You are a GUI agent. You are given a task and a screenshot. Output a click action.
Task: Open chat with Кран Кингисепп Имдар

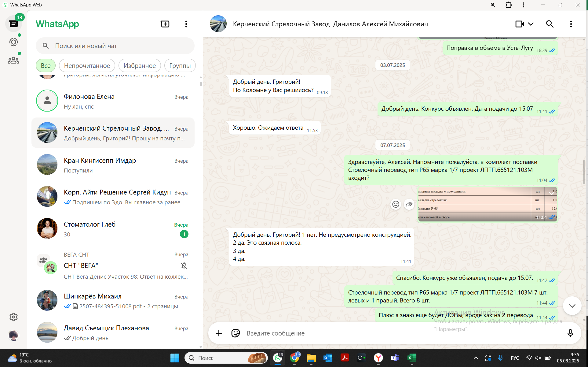[x=113, y=165]
